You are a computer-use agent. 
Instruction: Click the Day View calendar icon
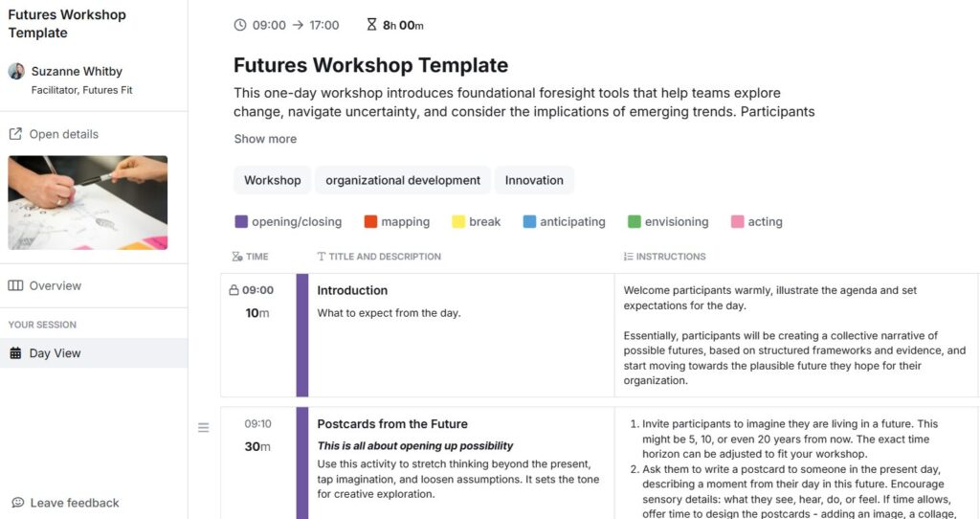tap(15, 353)
